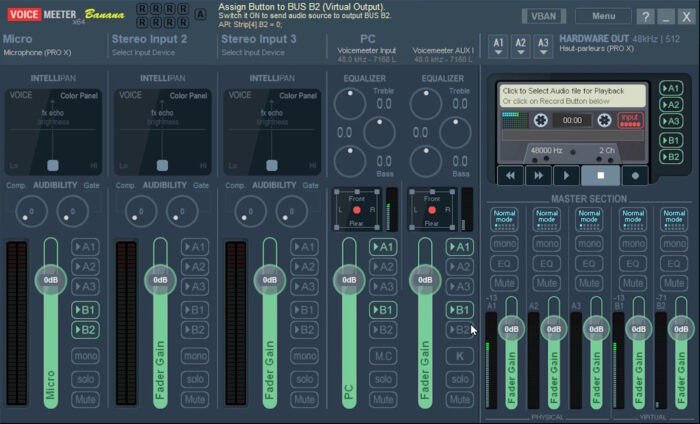The width and height of the screenshot is (700, 424).
Task: Toggle A1 routing on the Micro strip
Action: click(85, 247)
